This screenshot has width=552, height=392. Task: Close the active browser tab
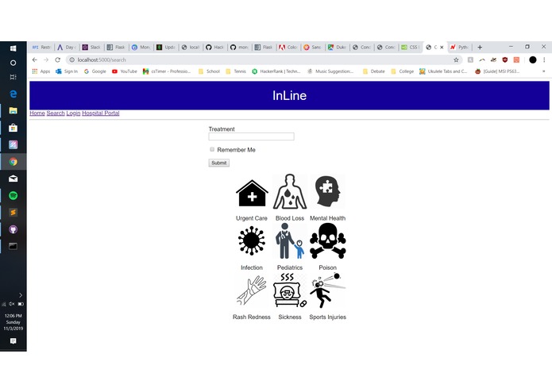442,47
